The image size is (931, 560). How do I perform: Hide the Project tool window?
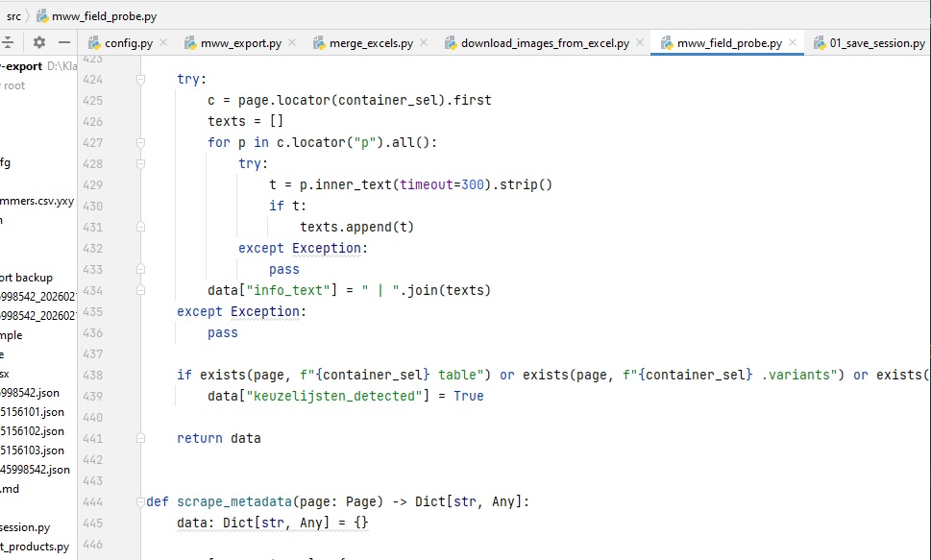[64, 42]
